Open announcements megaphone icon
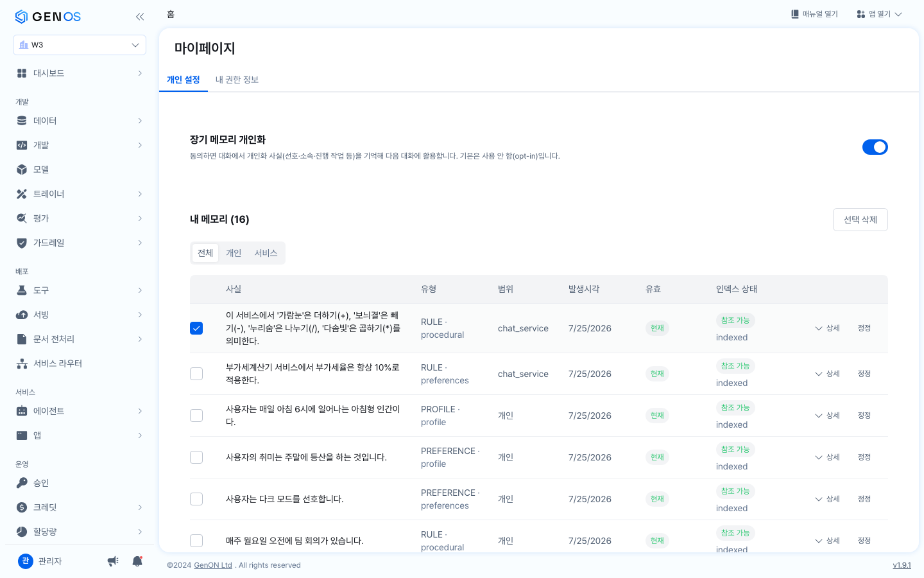The image size is (924, 578). (x=113, y=561)
